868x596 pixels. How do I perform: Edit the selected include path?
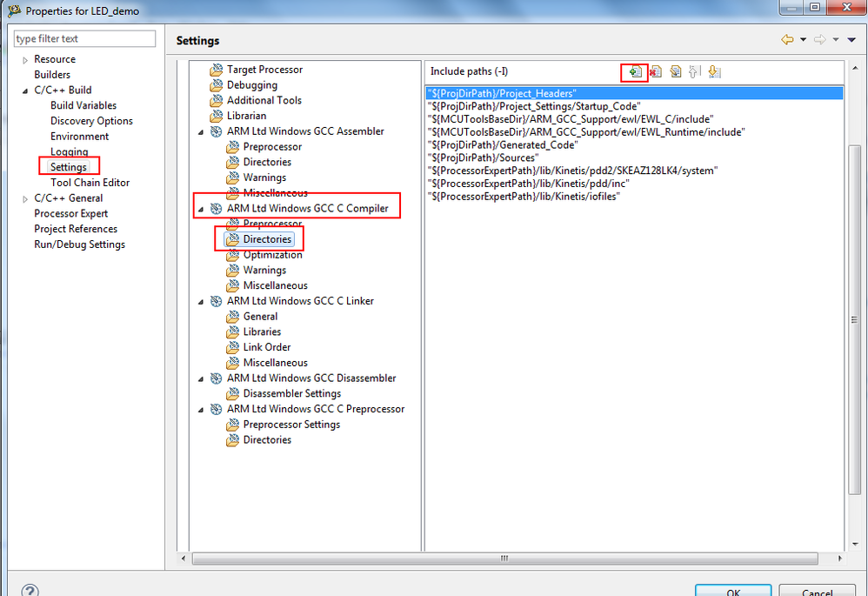675,72
